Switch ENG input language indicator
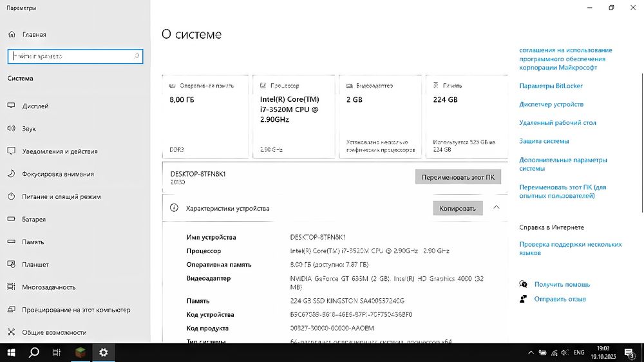 pyautogui.click(x=579, y=352)
